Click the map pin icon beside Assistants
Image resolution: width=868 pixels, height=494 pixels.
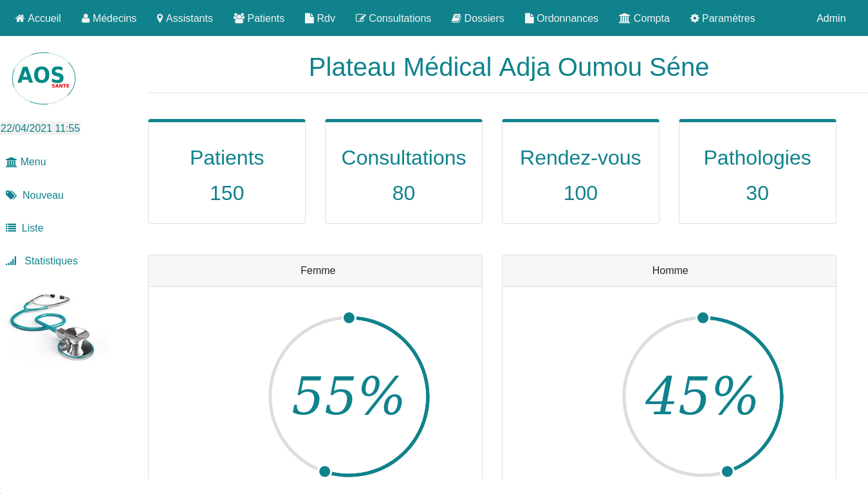click(x=160, y=19)
